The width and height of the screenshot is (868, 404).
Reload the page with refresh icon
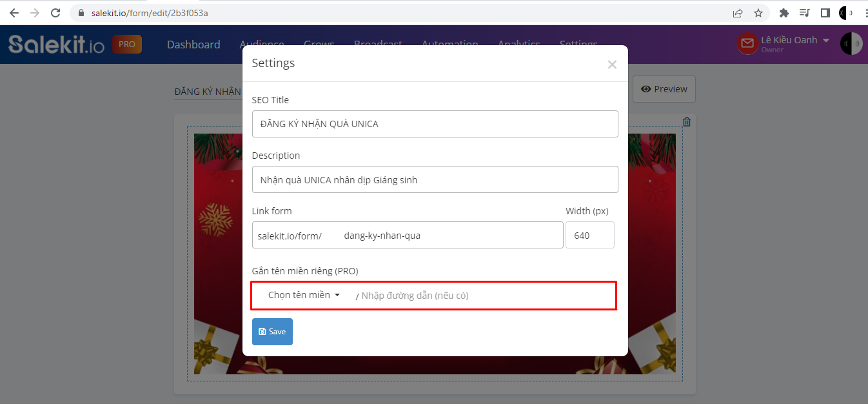(x=55, y=13)
